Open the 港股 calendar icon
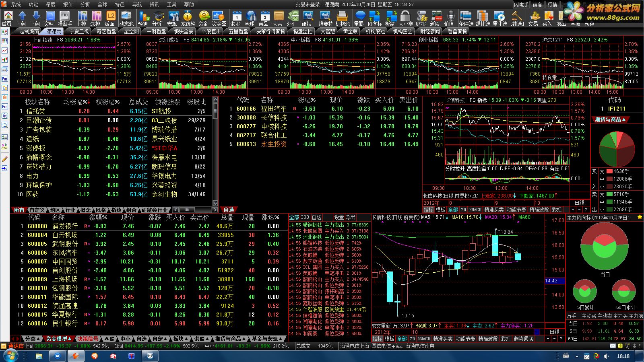The height and width of the screenshot is (362, 644). click(x=236, y=18)
